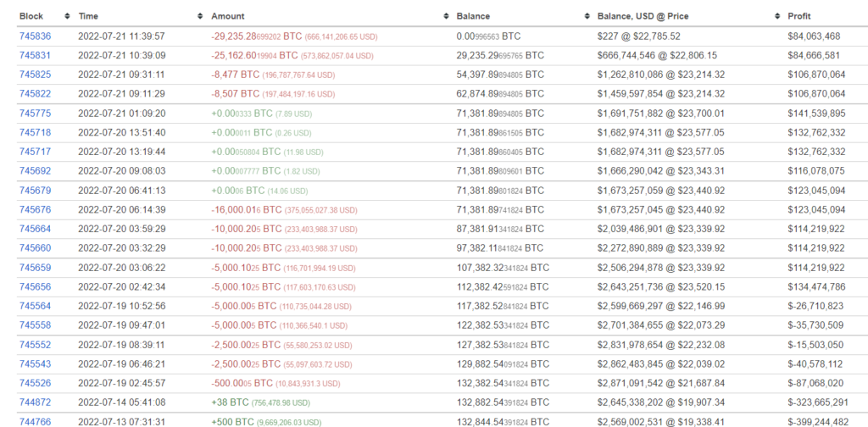Click sort arrows beside Time header
This screenshot has width=868, height=427.
pyautogui.click(x=200, y=16)
